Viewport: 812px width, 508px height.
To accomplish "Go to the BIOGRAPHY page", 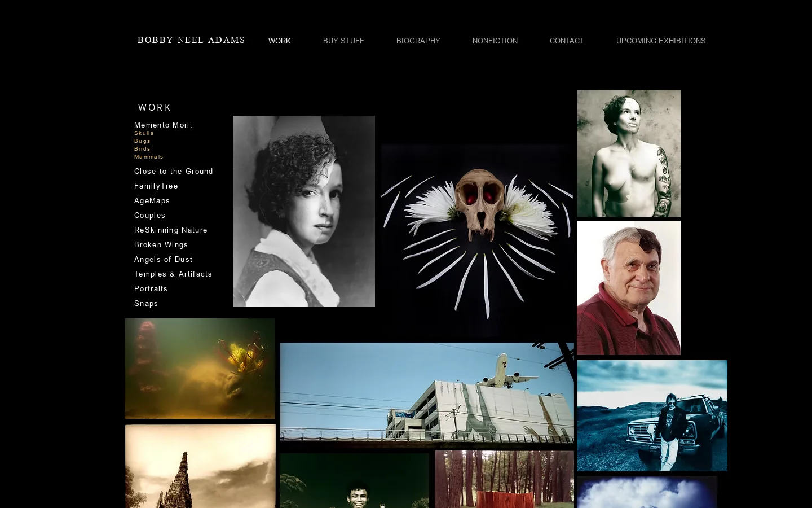I will click(418, 41).
